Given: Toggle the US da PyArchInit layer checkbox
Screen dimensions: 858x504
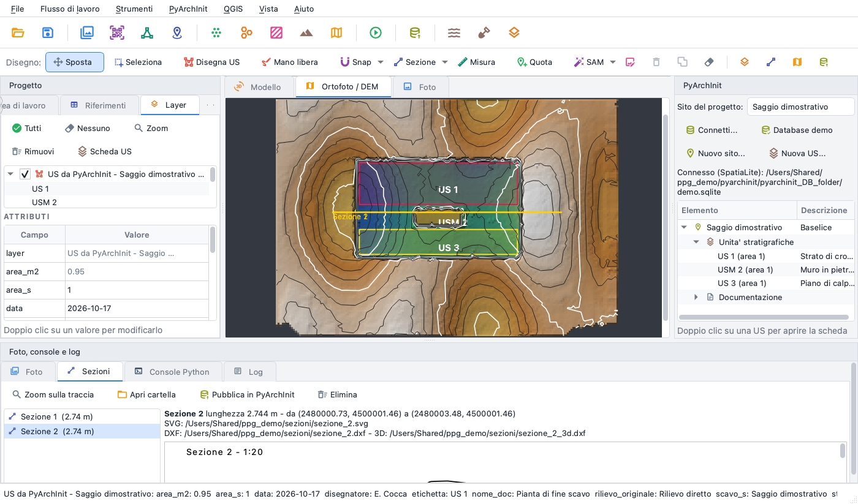Looking at the screenshot, I should click(x=25, y=175).
